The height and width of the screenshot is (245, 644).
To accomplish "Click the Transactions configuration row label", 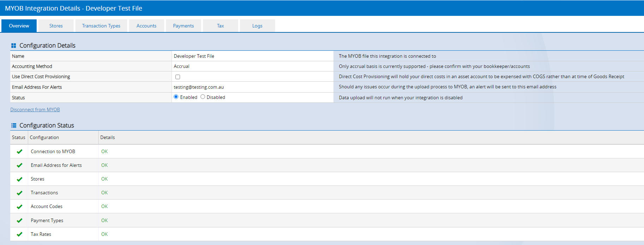I will (44, 193).
